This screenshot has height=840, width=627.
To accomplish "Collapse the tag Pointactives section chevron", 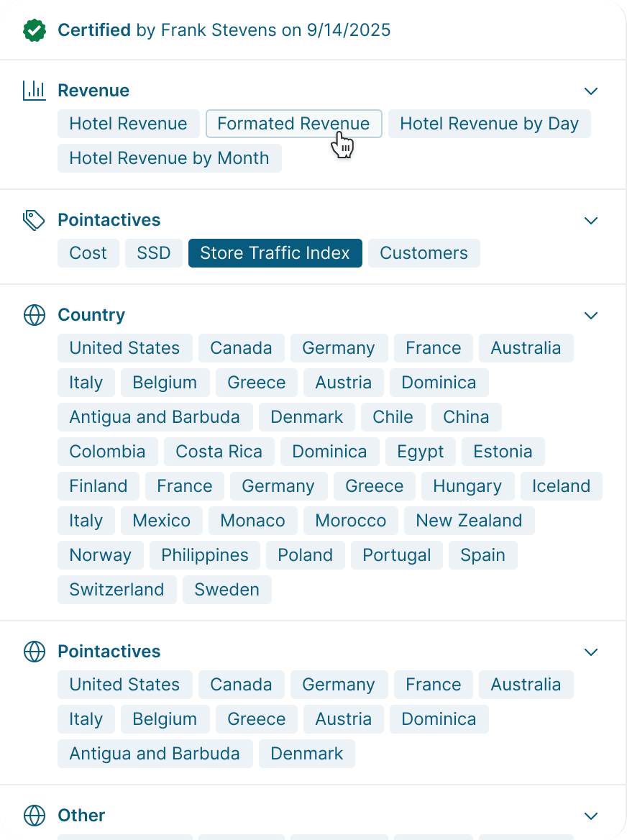I will tap(591, 221).
